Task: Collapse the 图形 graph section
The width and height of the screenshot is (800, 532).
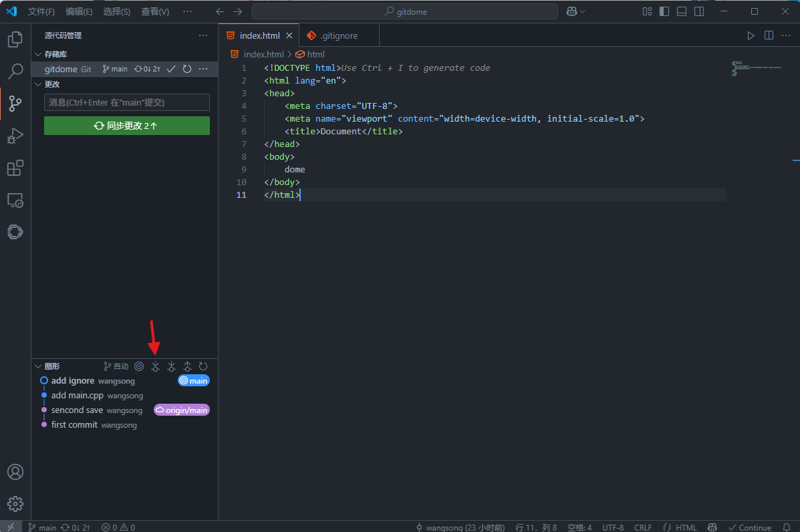Action: [38, 366]
